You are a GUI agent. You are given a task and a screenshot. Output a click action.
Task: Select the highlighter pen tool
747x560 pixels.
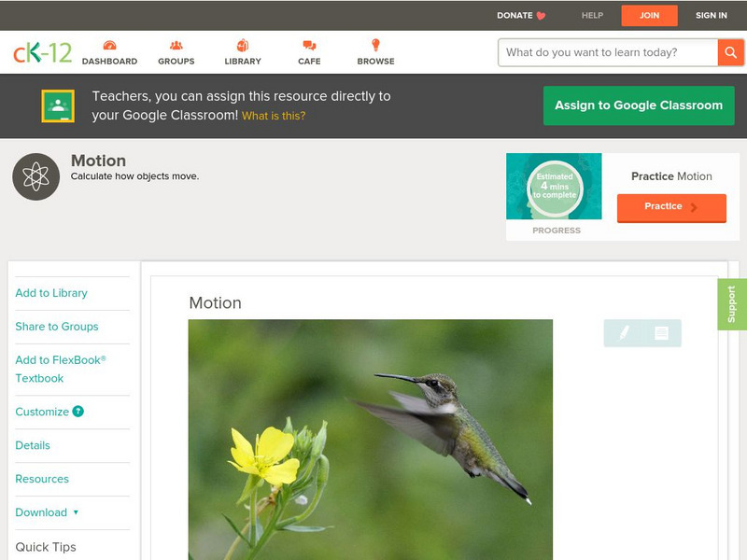click(624, 333)
